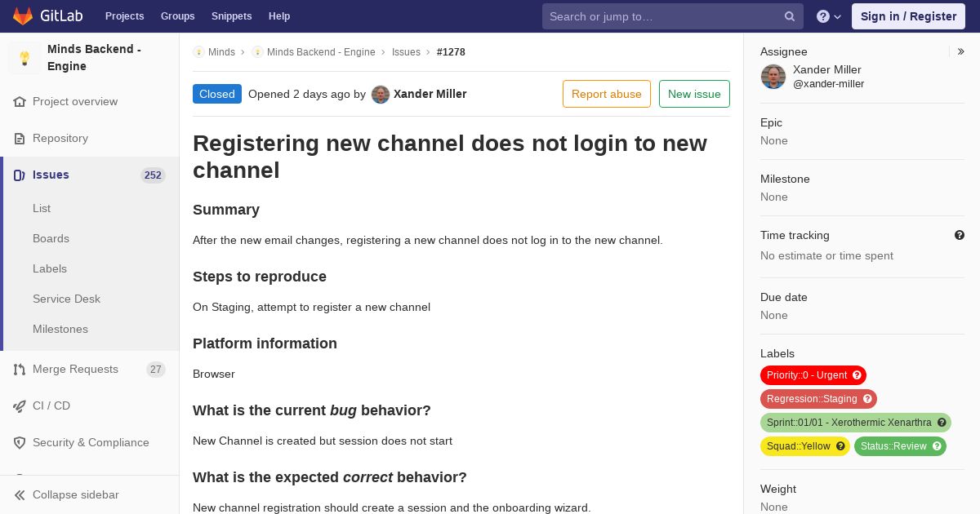The image size is (980, 514).
Task: Click the Collapse sidebar double-chevron icon
Action: click(x=20, y=495)
